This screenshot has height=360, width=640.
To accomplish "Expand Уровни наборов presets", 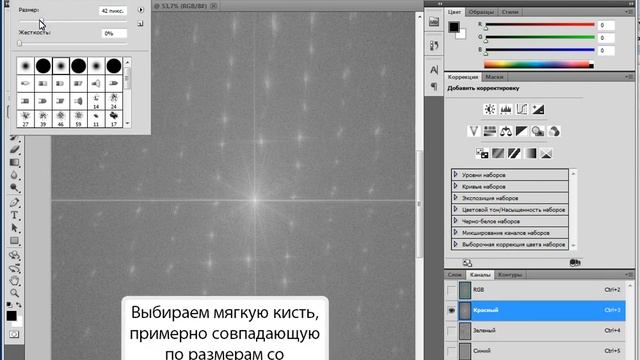I will point(456,174).
